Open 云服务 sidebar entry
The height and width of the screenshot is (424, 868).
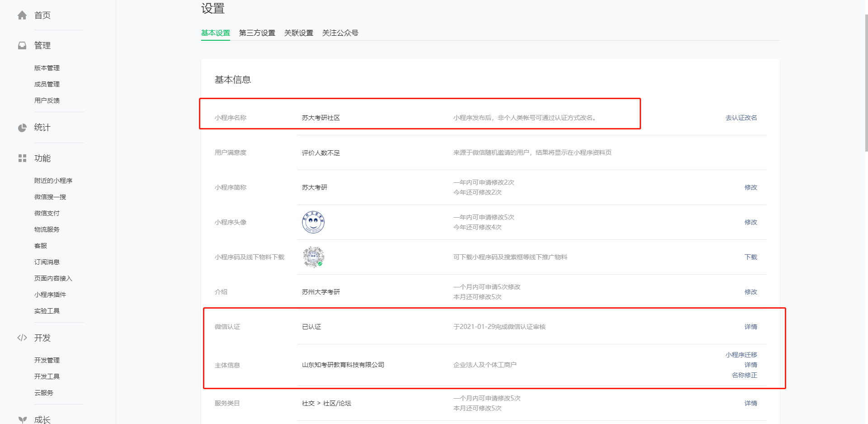(x=44, y=393)
